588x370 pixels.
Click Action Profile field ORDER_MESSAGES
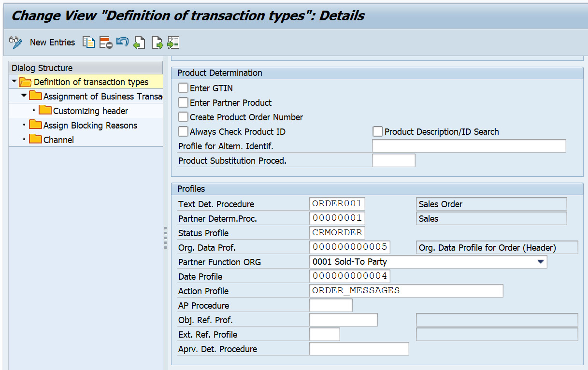(x=406, y=291)
